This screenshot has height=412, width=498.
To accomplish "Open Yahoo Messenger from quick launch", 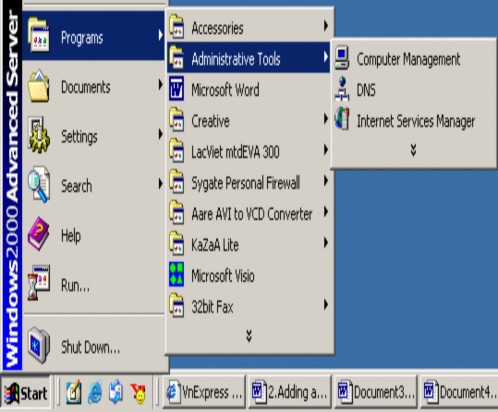I will 138,393.
